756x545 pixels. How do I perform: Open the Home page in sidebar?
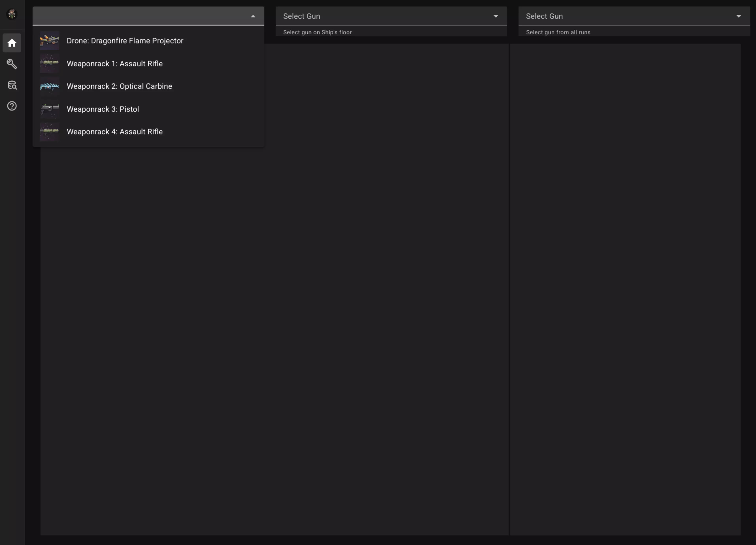click(12, 43)
